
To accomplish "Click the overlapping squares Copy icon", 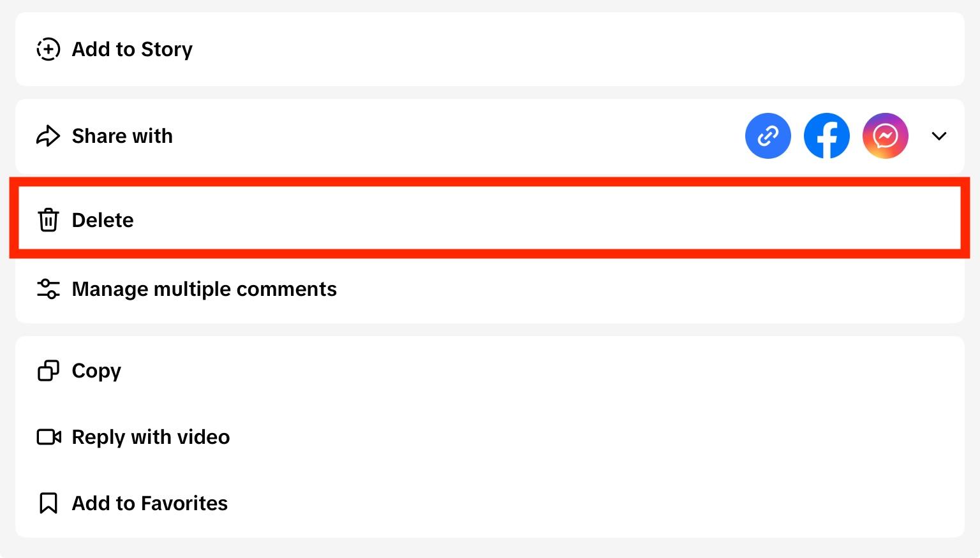I will tap(48, 371).
